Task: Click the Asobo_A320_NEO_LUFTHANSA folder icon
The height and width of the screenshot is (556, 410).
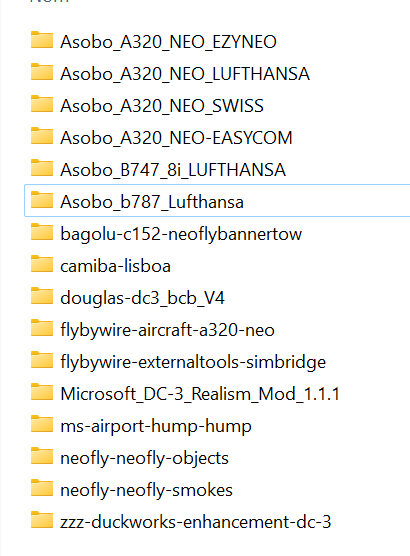Action: point(42,72)
